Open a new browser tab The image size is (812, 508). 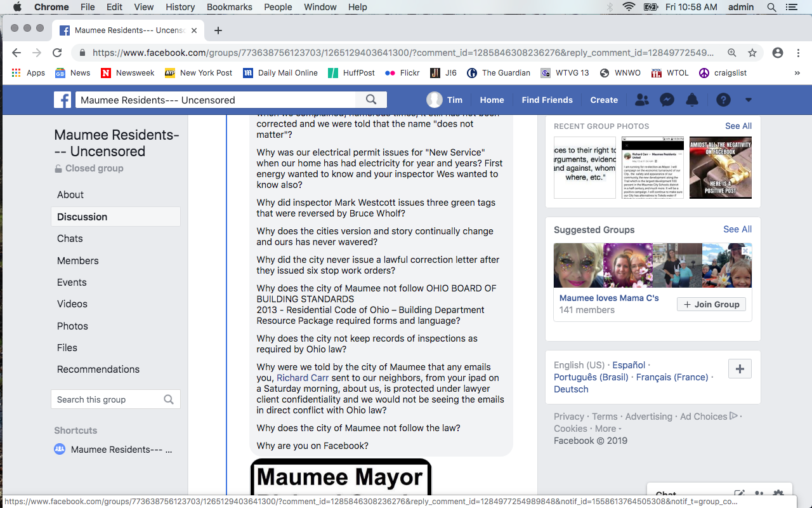[218, 30]
